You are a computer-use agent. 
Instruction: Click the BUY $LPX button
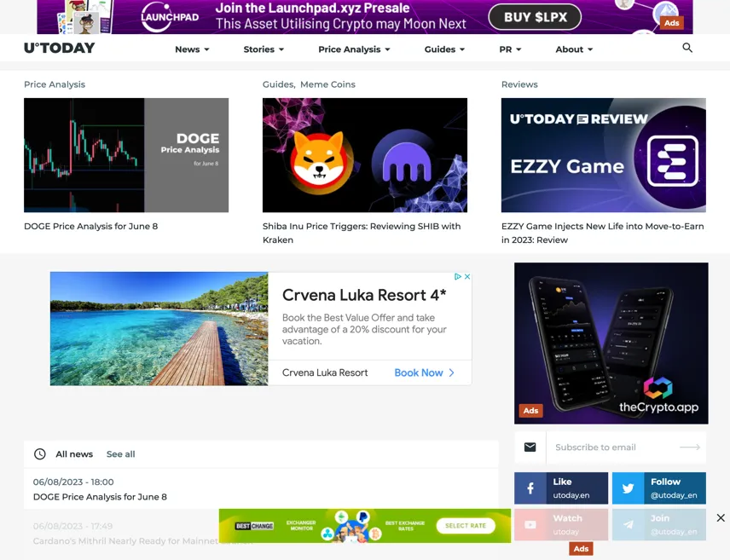[x=535, y=17]
